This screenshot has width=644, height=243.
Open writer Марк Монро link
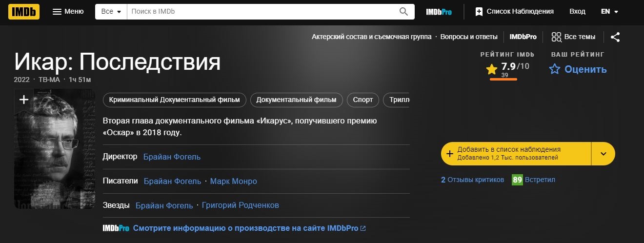tap(233, 181)
